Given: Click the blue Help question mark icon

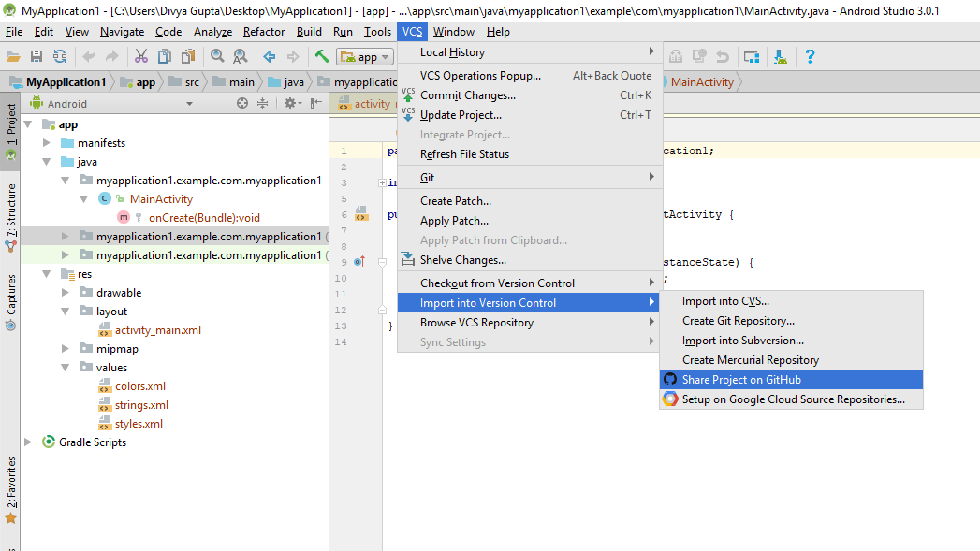Looking at the screenshot, I should 810,57.
